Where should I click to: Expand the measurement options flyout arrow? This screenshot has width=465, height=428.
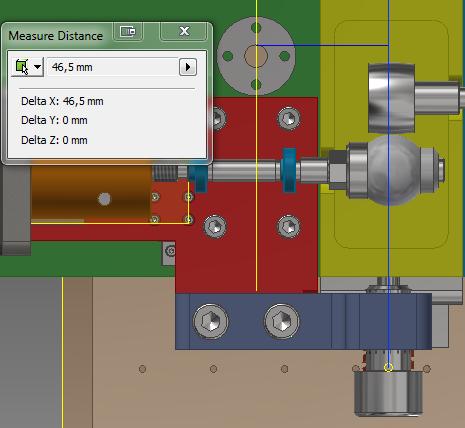click(188, 67)
